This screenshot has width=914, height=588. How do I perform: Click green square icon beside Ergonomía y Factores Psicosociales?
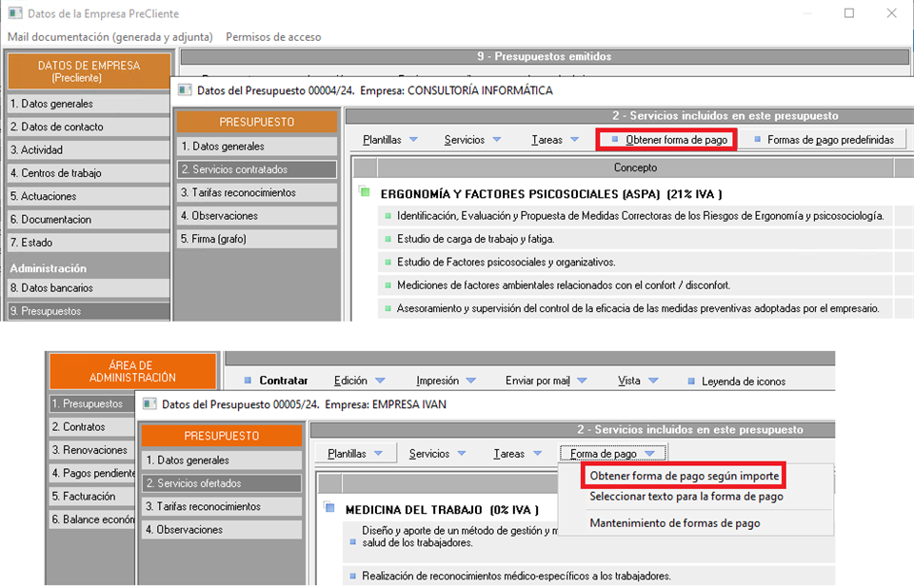pyautogui.click(x=365, y=192)
